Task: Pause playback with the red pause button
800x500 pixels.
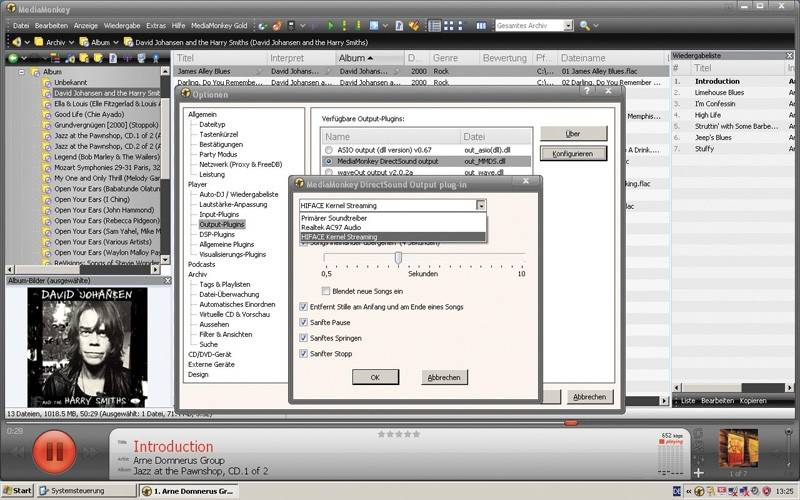Action: pos(55,452)
